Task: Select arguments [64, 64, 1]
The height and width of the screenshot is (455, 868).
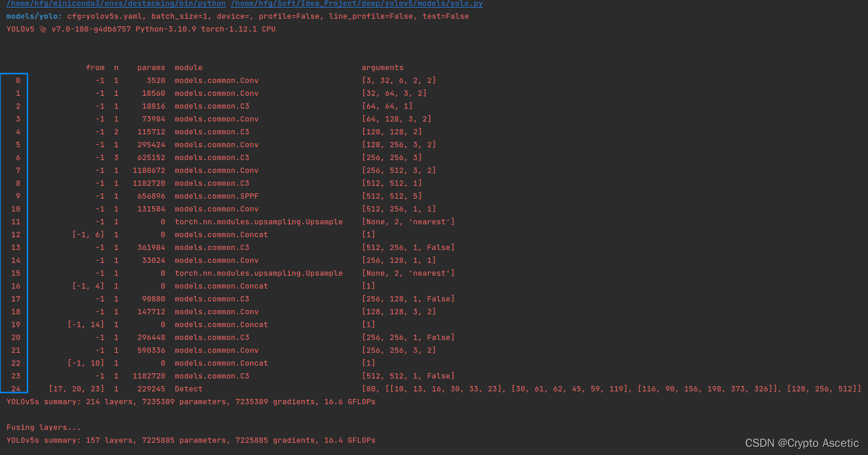Action: pyautogui.click(x=387, y=106)
